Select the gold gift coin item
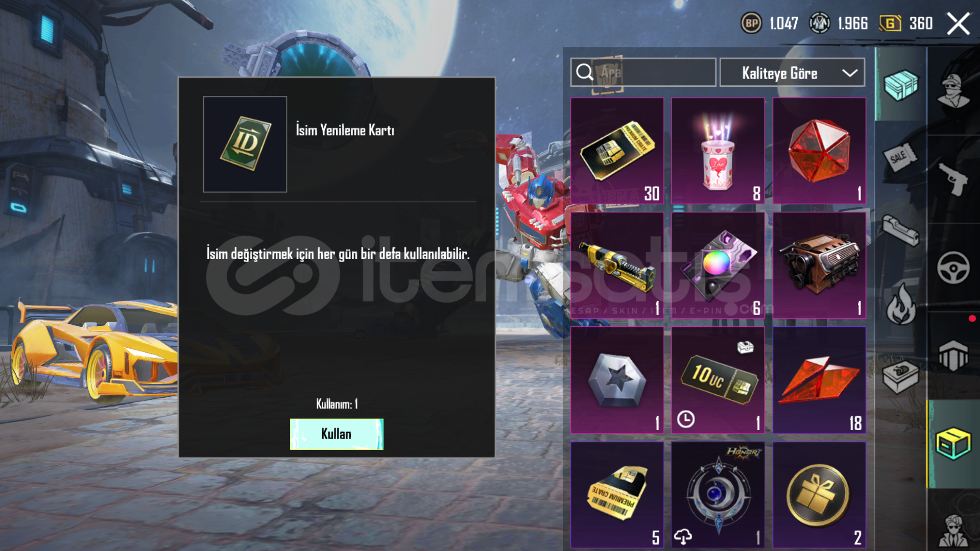The height and width of the screenshot is (551, 980). 819,495
